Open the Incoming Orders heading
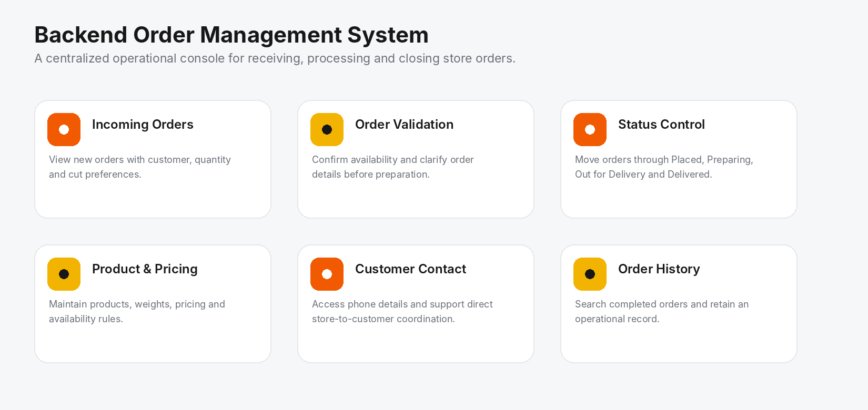Screen dimensions: 868x410 pyautogui.click(x=143, y=125)
